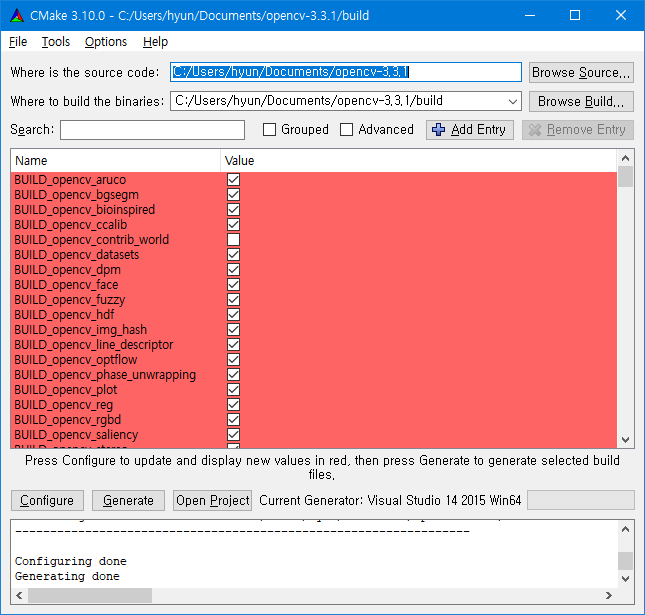
Task: Open the Help menu
Action: [x=155, y=42]
